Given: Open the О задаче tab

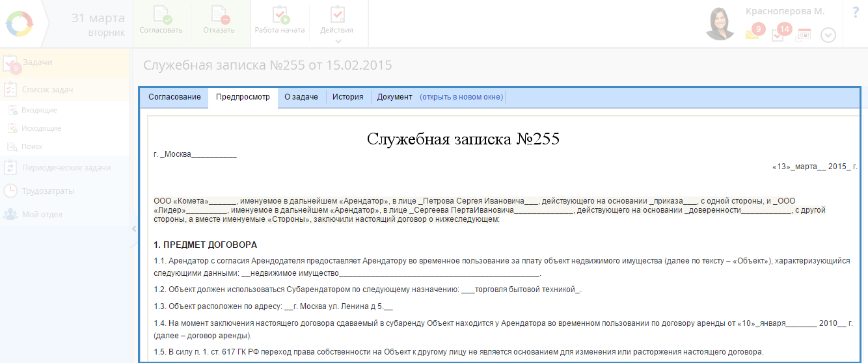Looking at the screenshot, I should tap(301, 97).
